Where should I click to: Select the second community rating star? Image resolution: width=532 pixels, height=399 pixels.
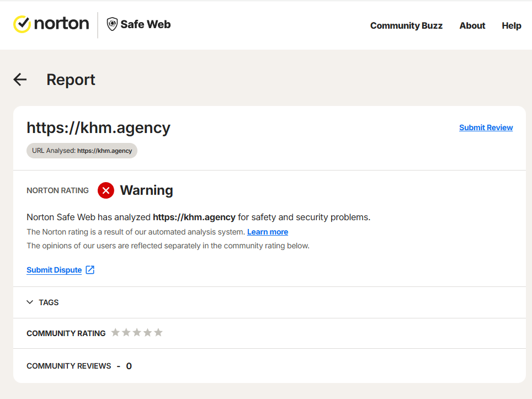point(126,332)
